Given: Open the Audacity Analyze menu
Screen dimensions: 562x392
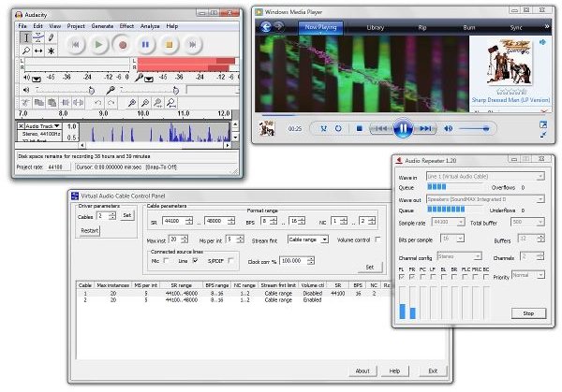Looking at the screenshot, I should 150,26.
